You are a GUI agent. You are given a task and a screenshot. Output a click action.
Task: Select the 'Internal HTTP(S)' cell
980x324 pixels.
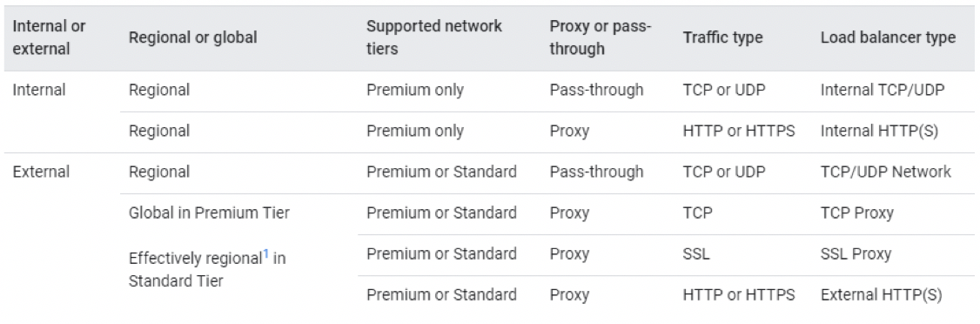[x=879, y=132]
